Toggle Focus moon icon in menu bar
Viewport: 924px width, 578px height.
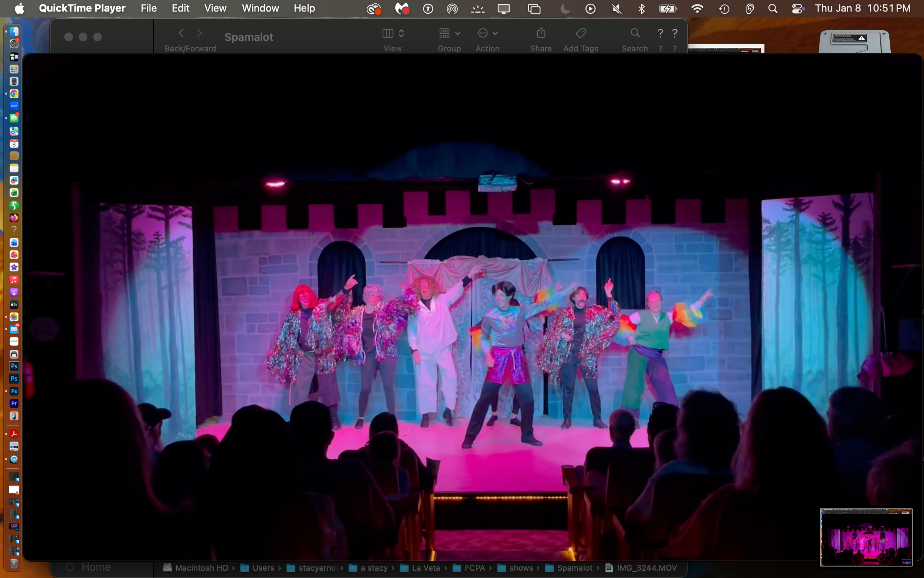pos(565,9)
